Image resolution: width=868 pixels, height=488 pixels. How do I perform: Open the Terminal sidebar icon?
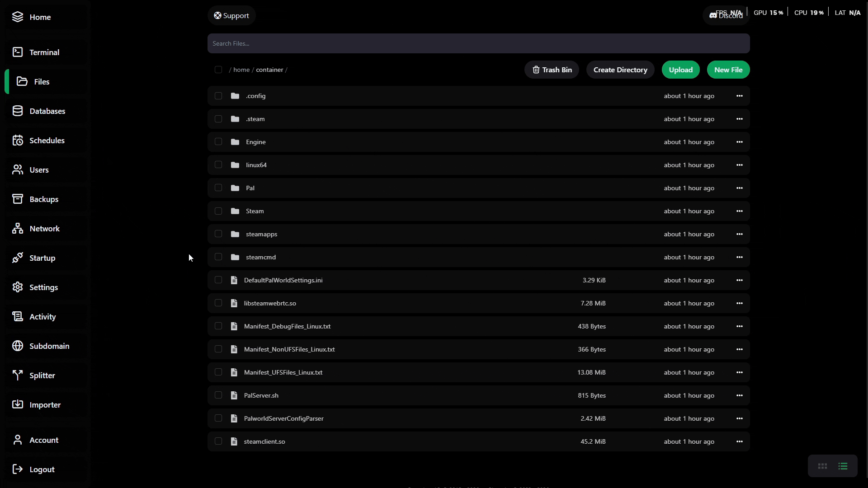pos(18,52)
